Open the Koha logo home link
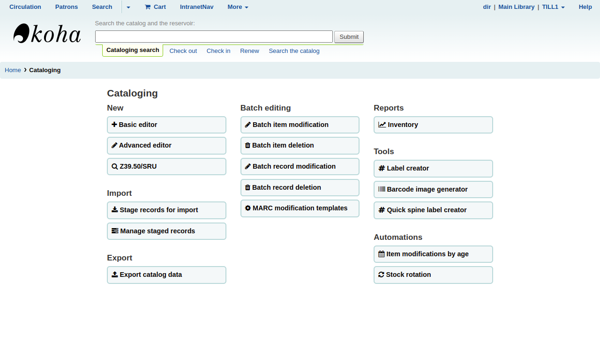This screenshot has height=364, width=600. point(47,34)
